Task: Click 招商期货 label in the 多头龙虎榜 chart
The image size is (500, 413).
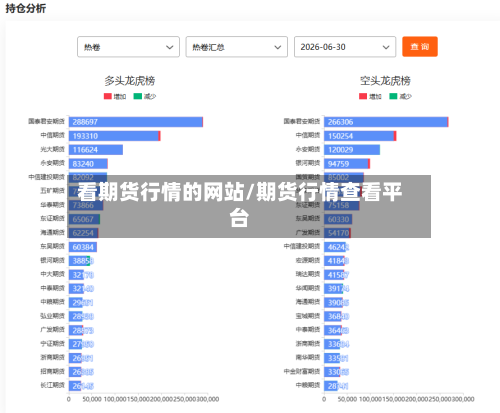Action: coord(52,371)
